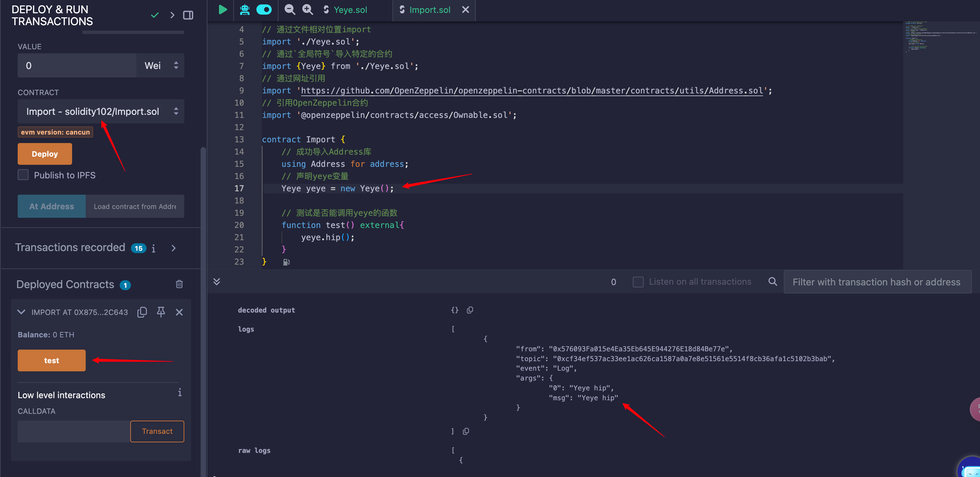Focus the VALUE amount input field

[77, 65]
